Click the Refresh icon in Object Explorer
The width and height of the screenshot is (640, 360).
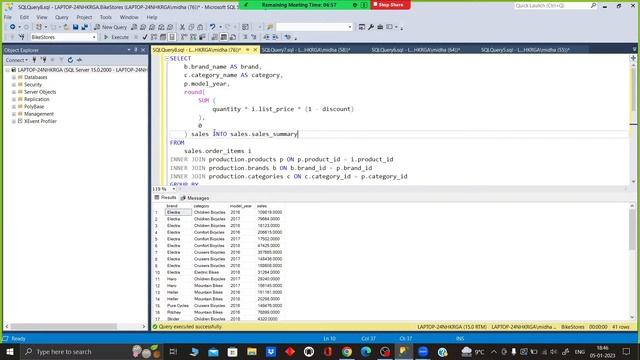tap(70, 60)
